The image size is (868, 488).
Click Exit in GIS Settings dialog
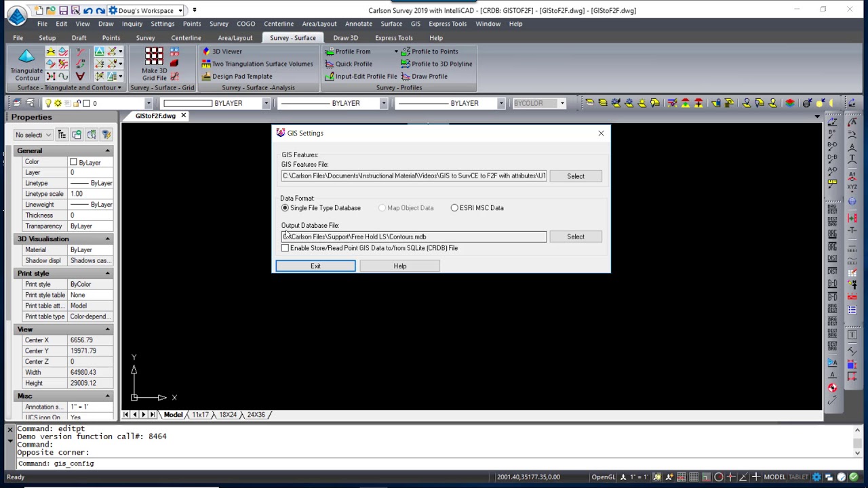315,266
